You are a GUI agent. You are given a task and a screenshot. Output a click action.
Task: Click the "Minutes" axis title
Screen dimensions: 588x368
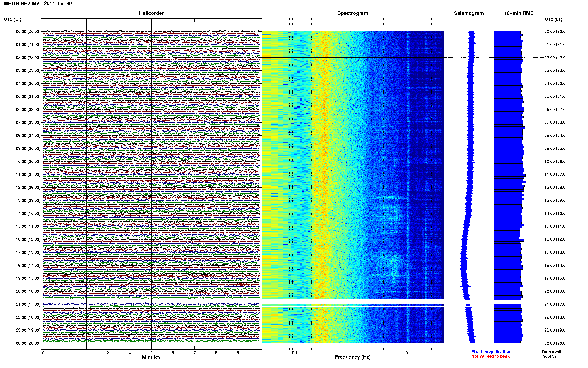click(151, 357)
